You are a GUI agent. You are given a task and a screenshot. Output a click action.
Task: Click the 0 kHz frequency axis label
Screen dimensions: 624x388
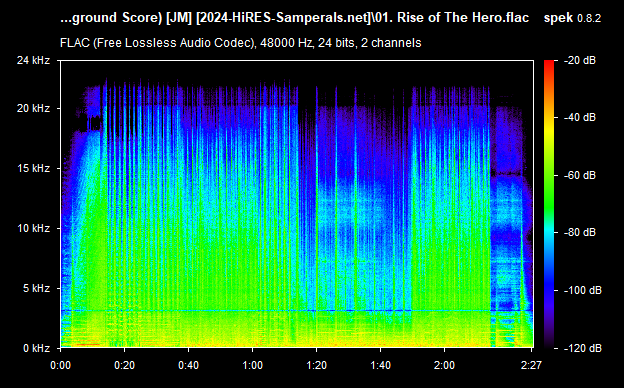[36, 348]
